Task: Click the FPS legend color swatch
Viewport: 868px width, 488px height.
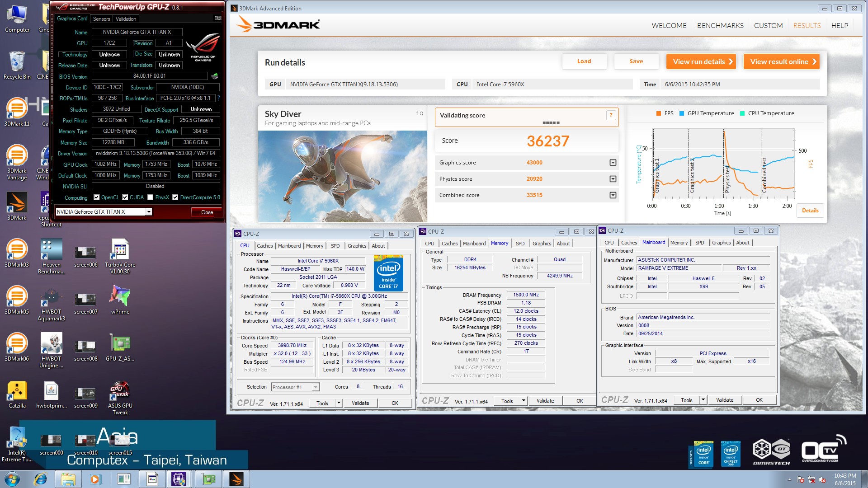Action: [659, 113]
